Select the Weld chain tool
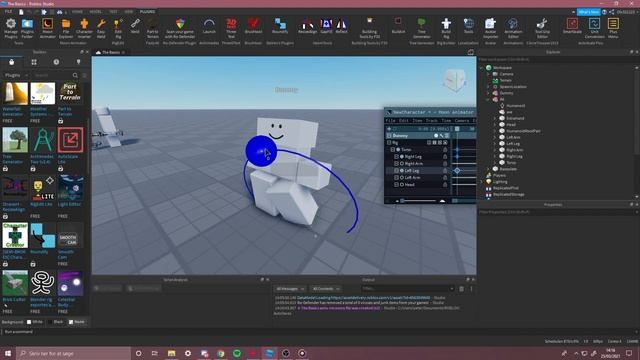The width and height of the screenshot is (640, 360). tap(135, 26)
